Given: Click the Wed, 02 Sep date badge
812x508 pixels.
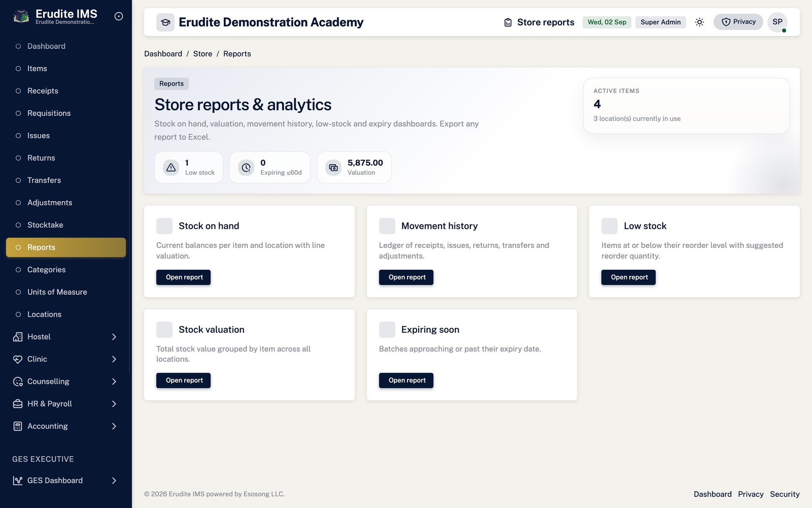Looking at the screenshot, I should 607,22.
